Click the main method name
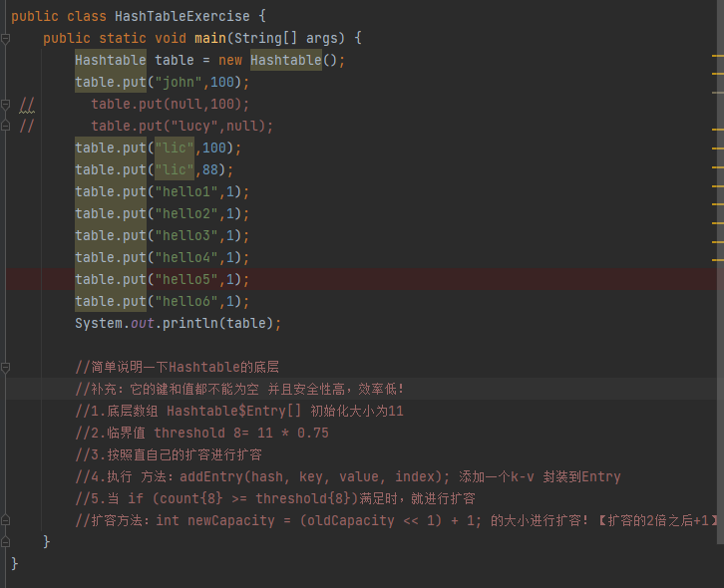The image size is (724, 588). 210,38
